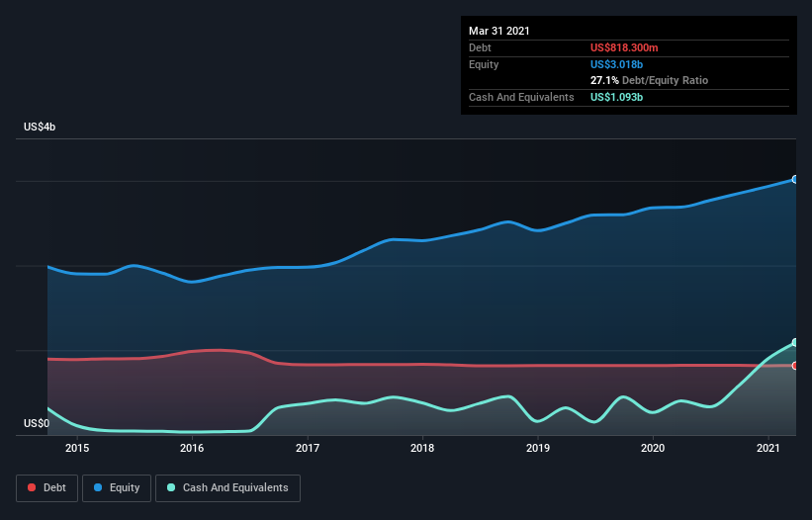Select the 2015 x-axis label
The width and height of the screenshot is (812, 520).
coord(77,448)
